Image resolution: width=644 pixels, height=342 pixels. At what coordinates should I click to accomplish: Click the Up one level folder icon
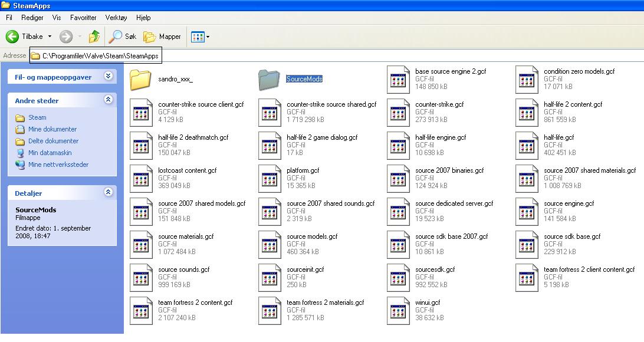[94, 37]
